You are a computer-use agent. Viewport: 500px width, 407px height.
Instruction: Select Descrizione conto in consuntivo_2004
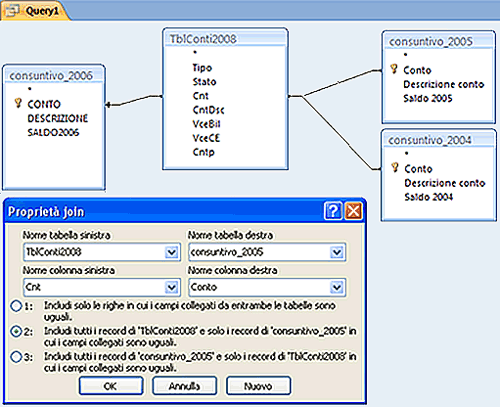coord(445,183)
